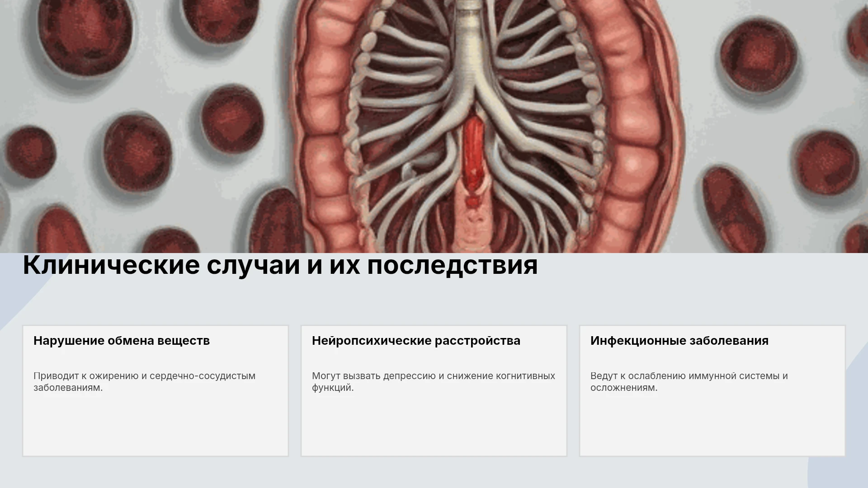Select the "Нейропсихические расстройства" card heading
The width and height of the screenshot is (868, 488).
click(416, 341)
